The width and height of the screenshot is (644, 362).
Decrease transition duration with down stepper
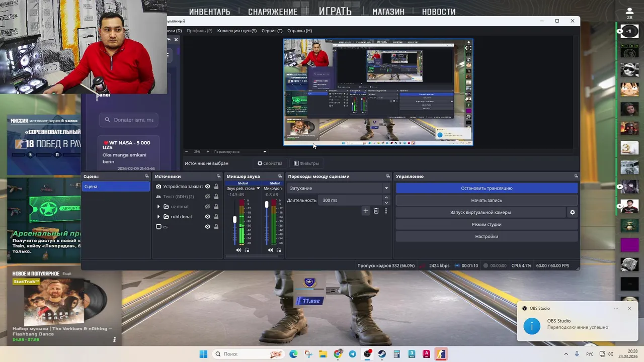386,203
